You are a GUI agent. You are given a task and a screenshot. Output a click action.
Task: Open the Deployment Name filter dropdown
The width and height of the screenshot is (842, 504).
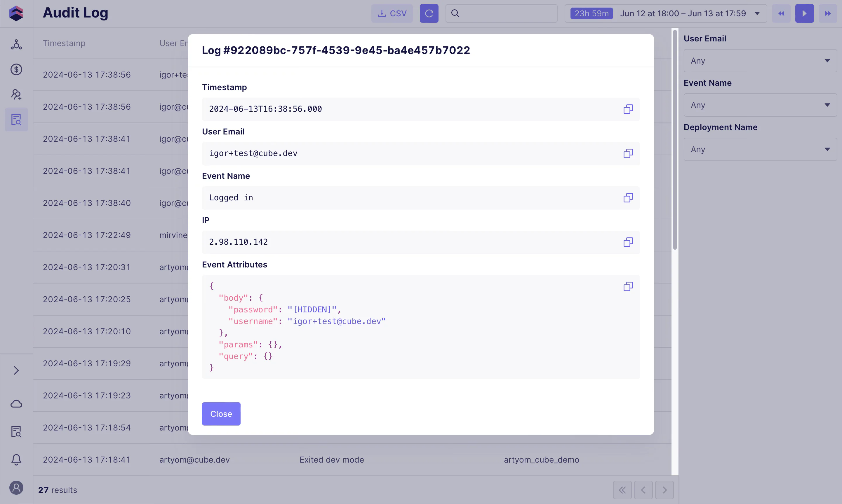tap(760, 149)
